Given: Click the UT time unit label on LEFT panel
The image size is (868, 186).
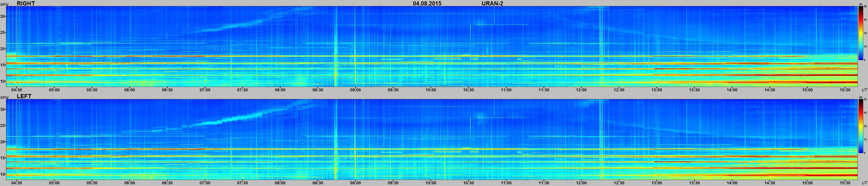Looking at the screenshot, I should 864,183.
